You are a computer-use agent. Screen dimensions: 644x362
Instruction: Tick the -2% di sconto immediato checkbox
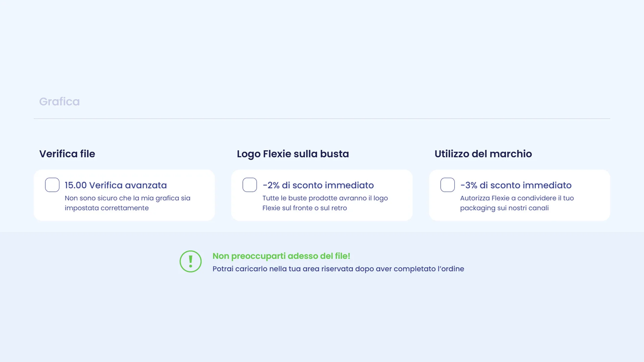tap(250, 185)
